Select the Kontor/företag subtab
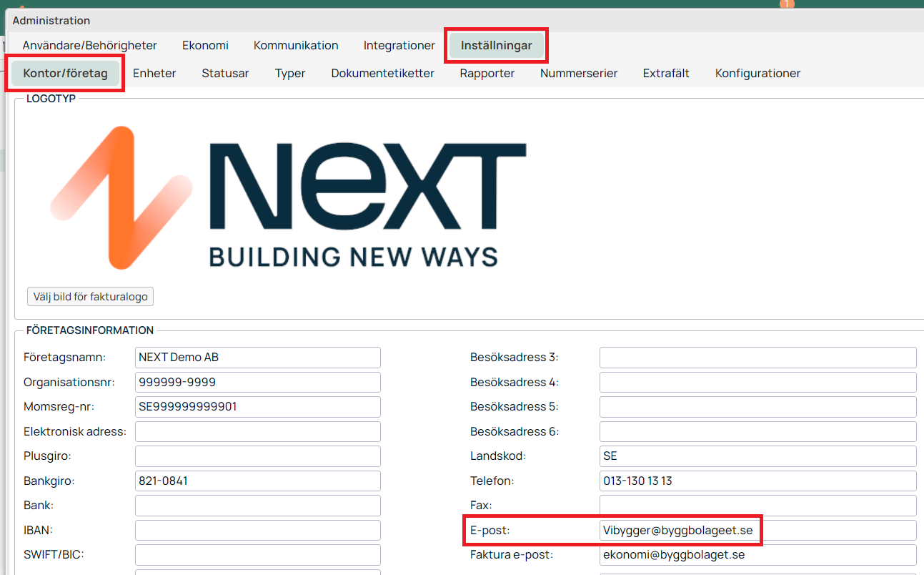This screenshot has width=924, height=575. (x=65, y=73)
